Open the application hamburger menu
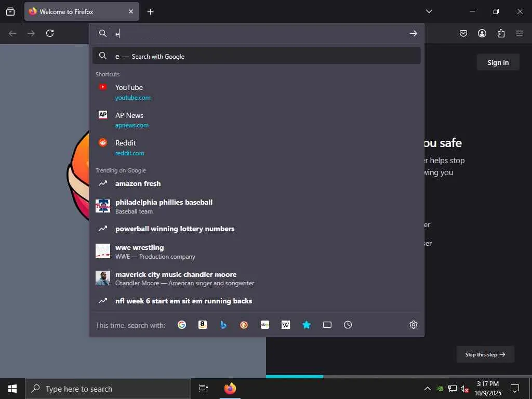532x399 pixels. pos(520,33)
